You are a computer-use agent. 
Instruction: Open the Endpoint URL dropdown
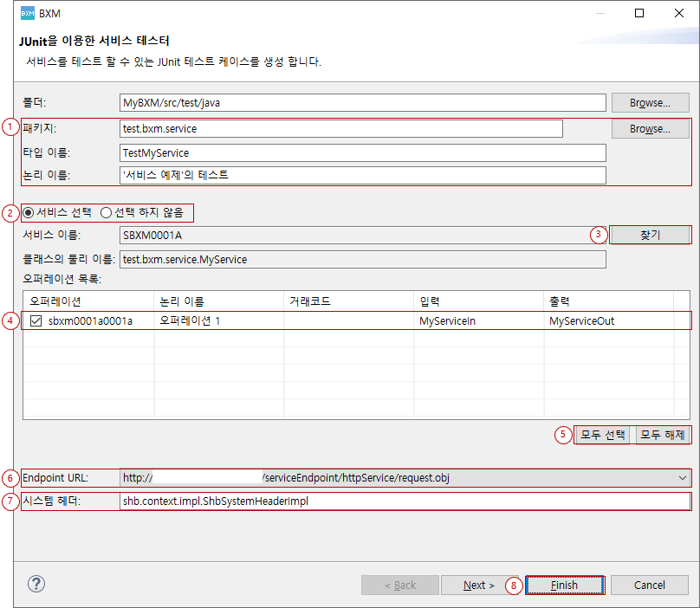click(684, 477)
